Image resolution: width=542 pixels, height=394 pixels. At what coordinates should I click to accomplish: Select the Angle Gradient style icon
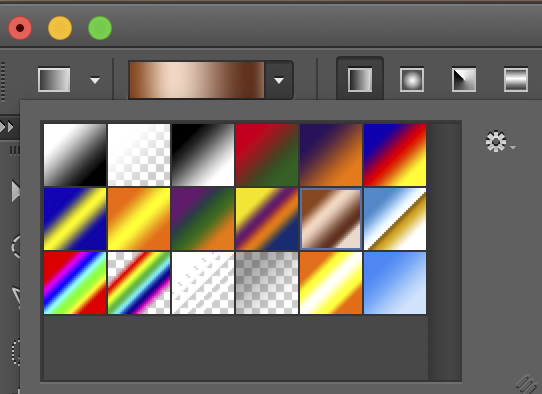[464, 80]
